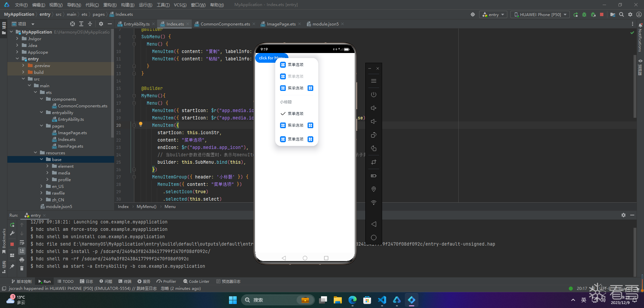
Task: Open the Code Linter tool window
Action: click(x=196, y=281)
